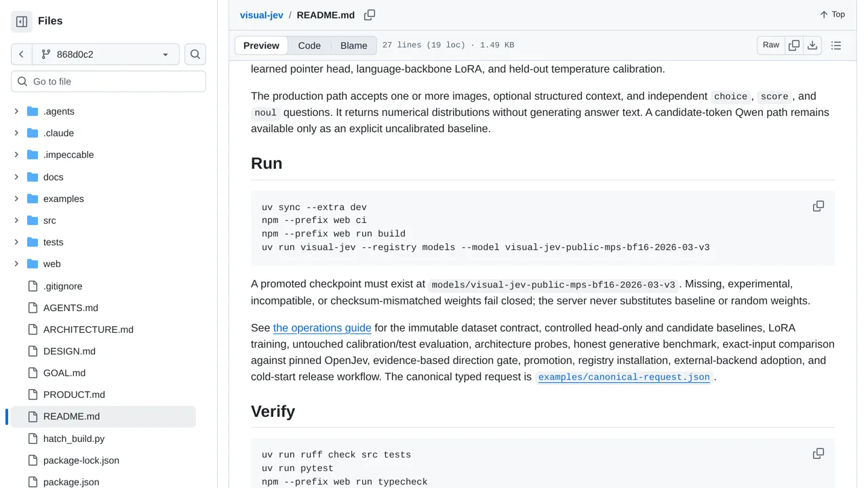Click the visual-jev breadcrumb link
Image resolution: width=868 pixels, height=488 pixels.
(x=262, y=15)
